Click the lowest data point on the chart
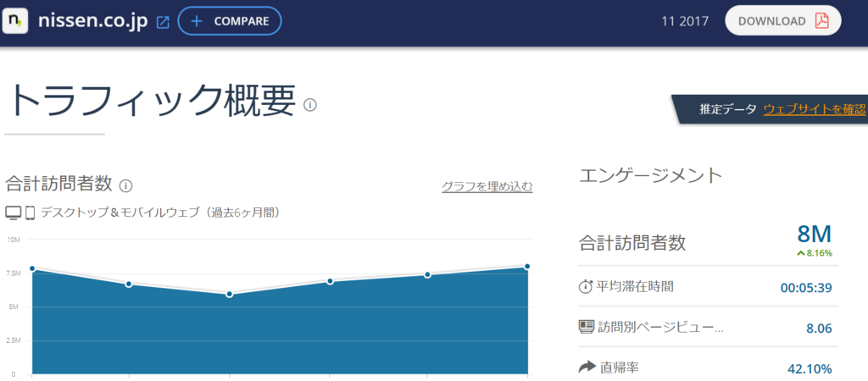This screenshot has height=381, width=868. point(229,294)
